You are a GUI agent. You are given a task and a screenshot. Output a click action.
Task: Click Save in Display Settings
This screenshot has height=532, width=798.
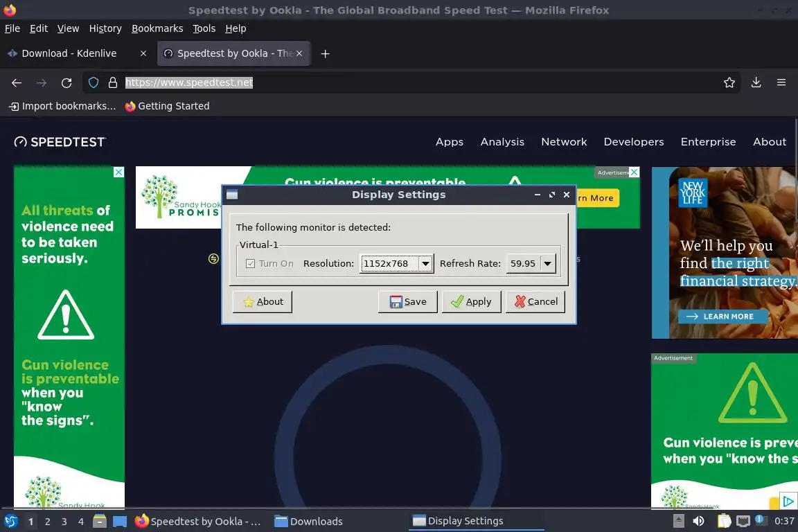407,302
